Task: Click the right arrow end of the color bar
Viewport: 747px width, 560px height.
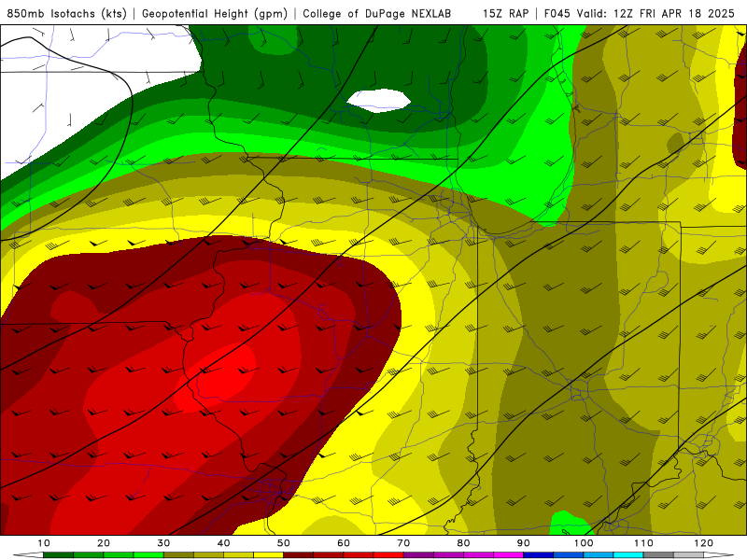Action: 718,555
